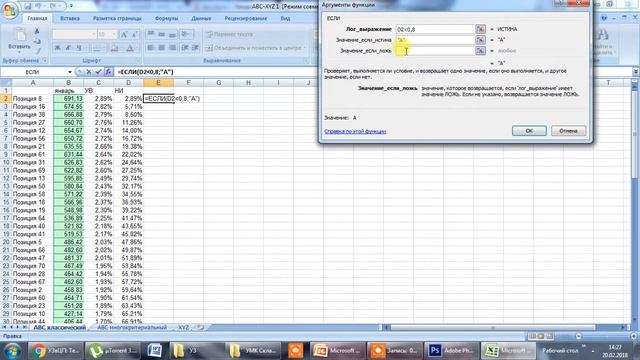Open font name dropdown

click(93, 34)
